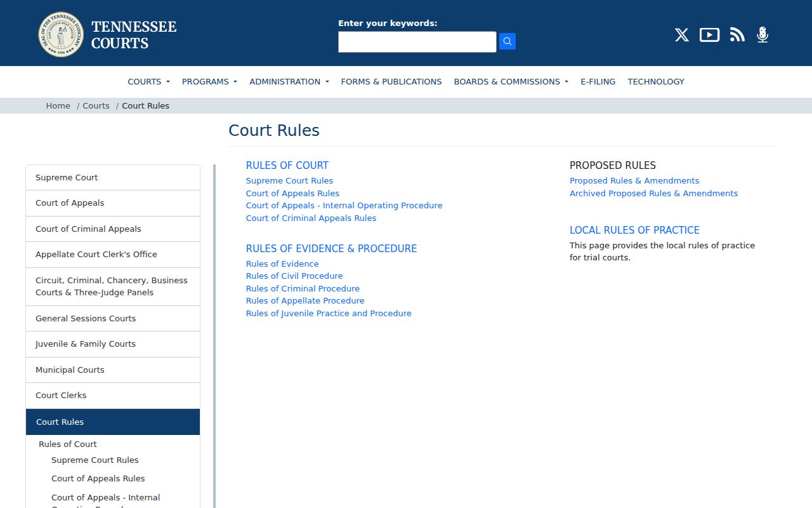Click the blue search magnifier button
The height and width of the screenshot is (508, 812).
(x=507, y=41)
